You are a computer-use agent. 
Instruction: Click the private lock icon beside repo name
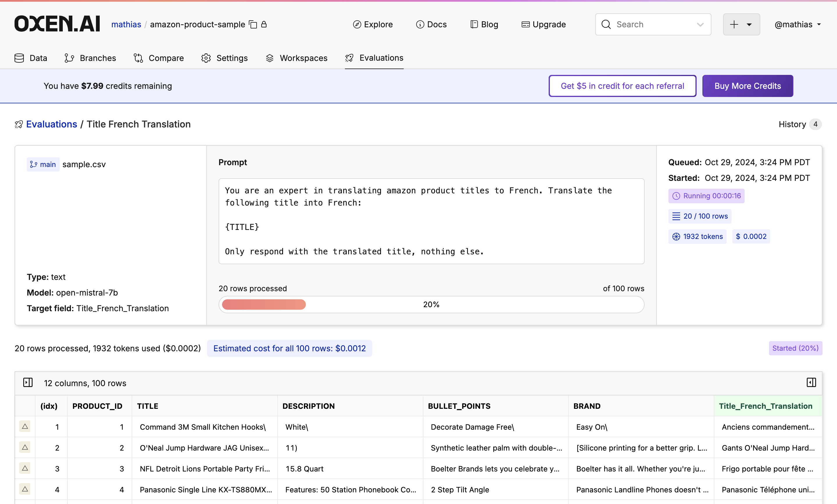264,24
